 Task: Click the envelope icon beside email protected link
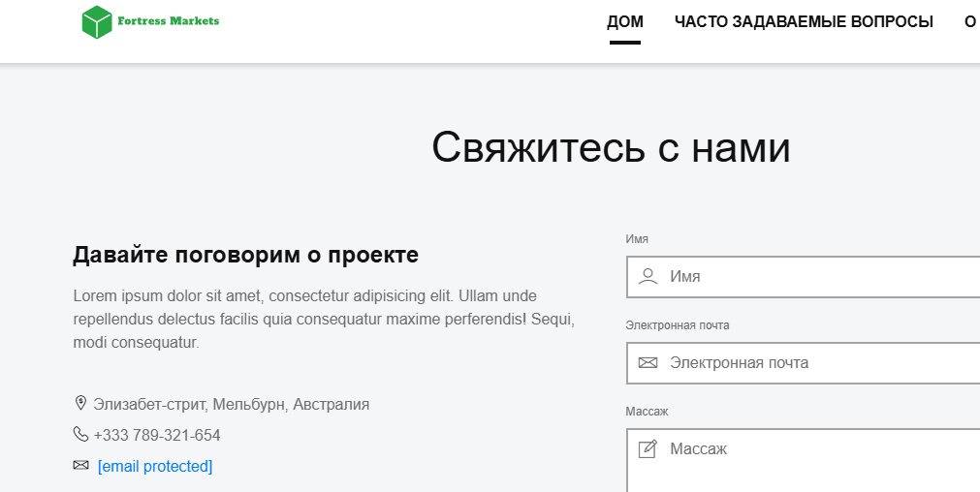click(x=80, y=466)
